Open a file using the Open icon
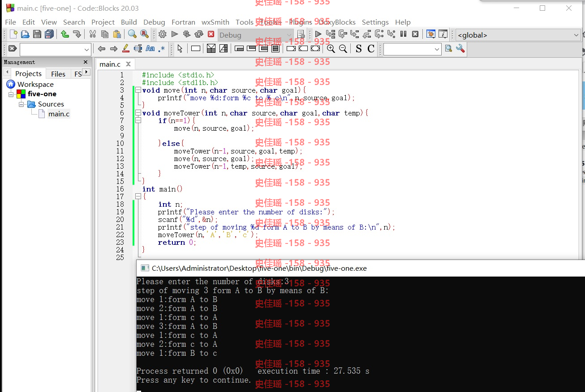The height and width of the screenshot is (392, 585). (25, 34)
